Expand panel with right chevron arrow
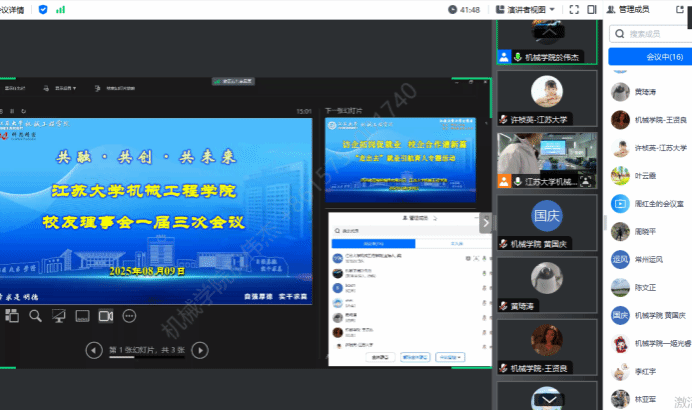This screenshot has width=692, height=410. click(486, 224)
